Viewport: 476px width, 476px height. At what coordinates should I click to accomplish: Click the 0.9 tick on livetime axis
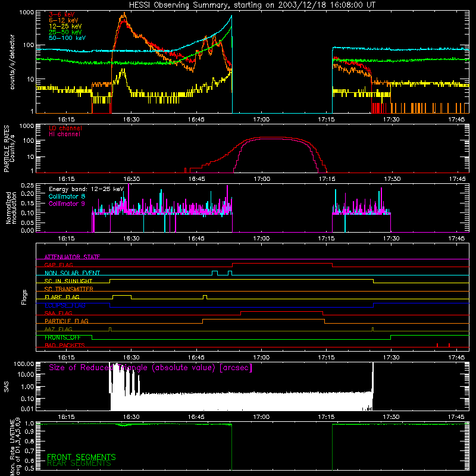click(x=29, y=432)
